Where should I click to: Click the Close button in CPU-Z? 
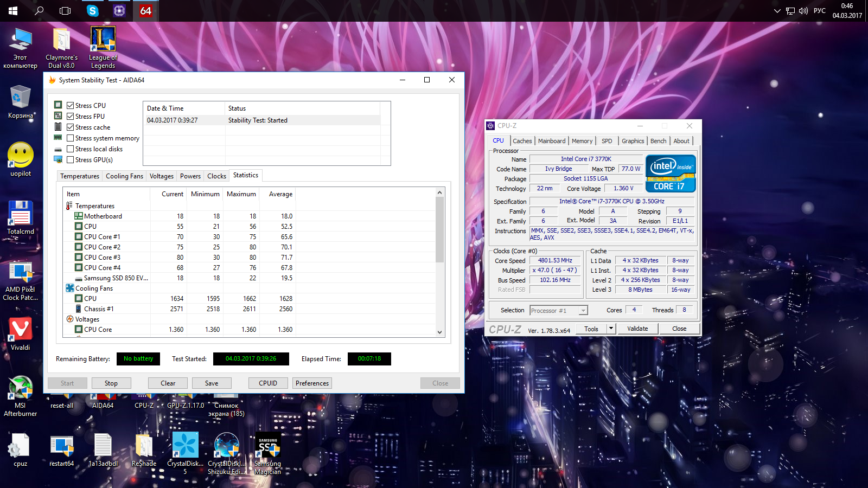click(679, 329)
